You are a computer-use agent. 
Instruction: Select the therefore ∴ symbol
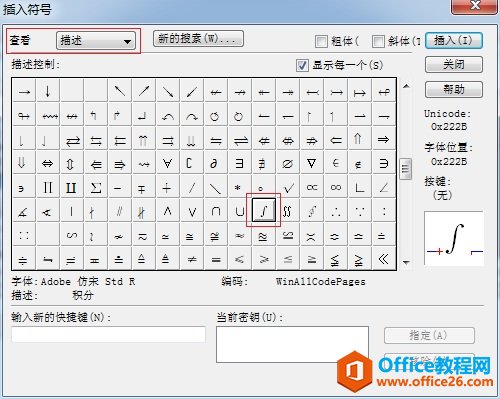click(x=336, y=211)
